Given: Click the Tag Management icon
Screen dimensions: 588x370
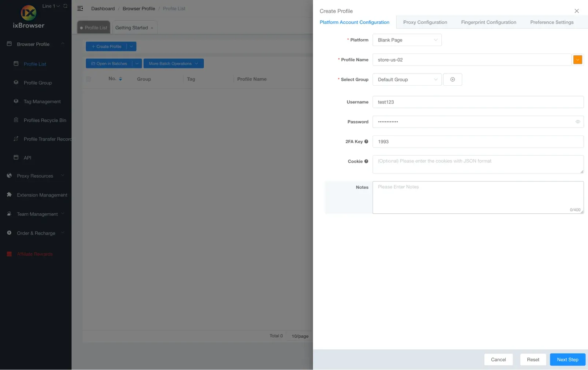Looking at the screenshot, I should tap(16, 101).
